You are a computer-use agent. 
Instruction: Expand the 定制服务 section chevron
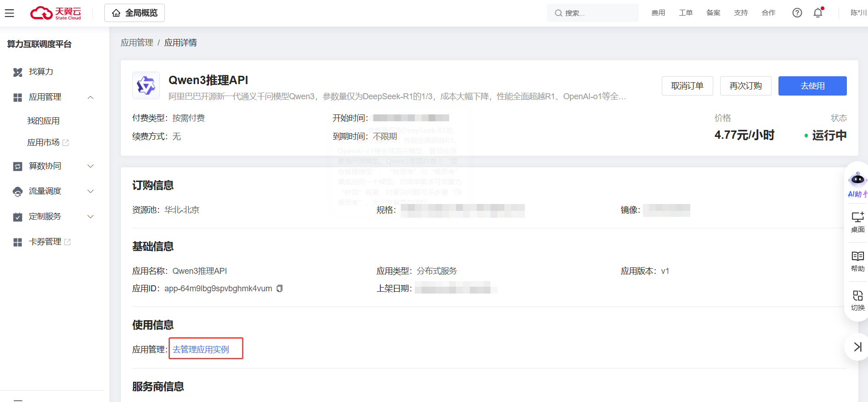(90, 217)
